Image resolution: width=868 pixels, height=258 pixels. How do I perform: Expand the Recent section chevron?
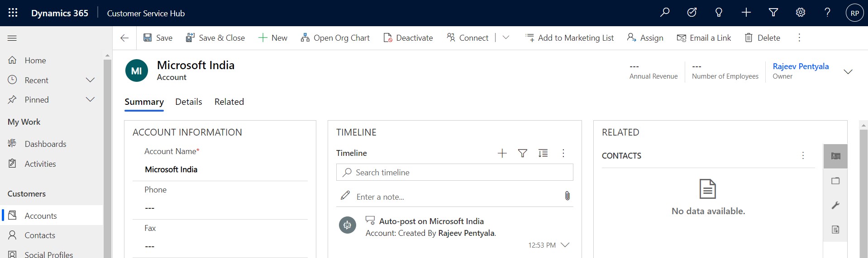tap(90, 80)
